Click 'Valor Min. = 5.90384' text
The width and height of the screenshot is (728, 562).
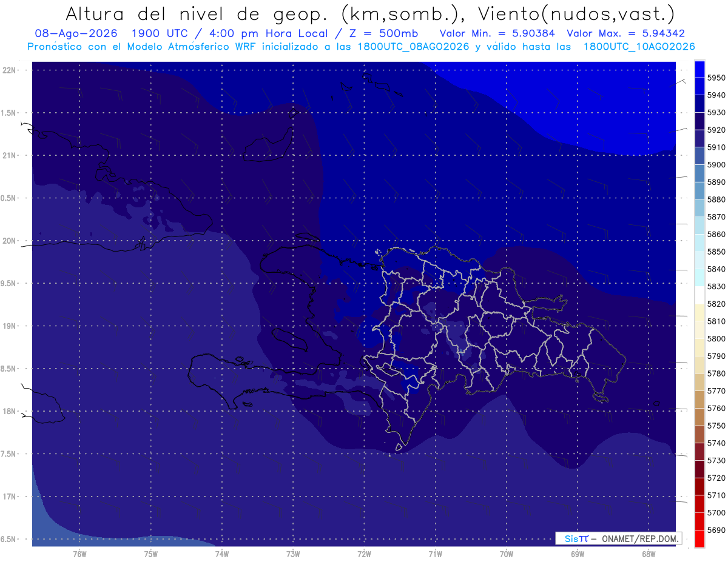(x=497, y=33)
